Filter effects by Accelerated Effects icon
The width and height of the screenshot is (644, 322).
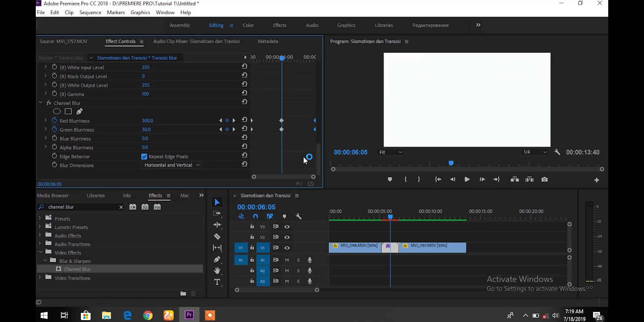pos(133,207)
